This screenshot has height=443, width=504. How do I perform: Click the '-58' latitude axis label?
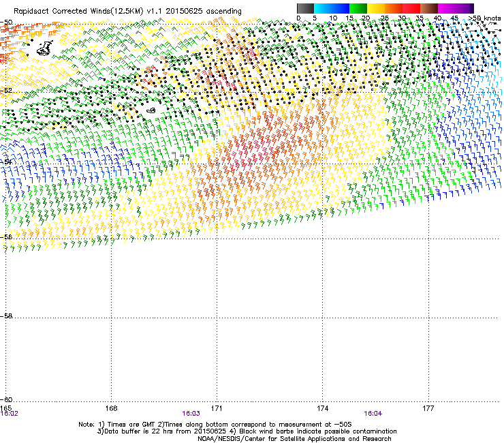(x=6, y=316)
